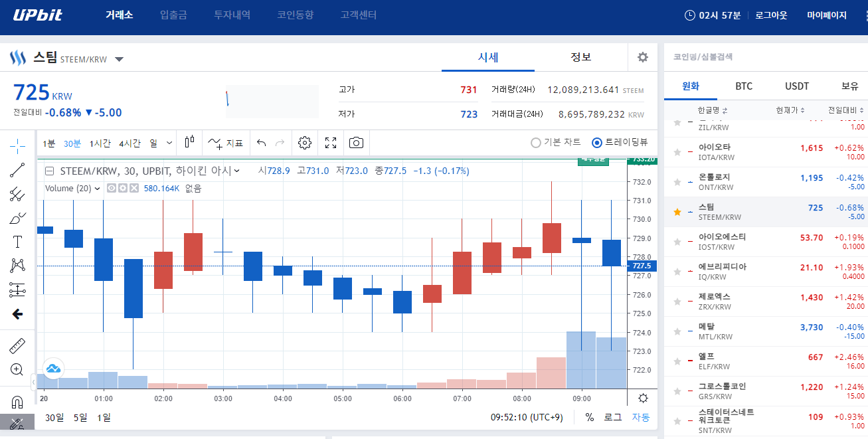Select the XABCD pattern tool
The image size is (868, 439).
pyautogui.click(x=17, y=266)
